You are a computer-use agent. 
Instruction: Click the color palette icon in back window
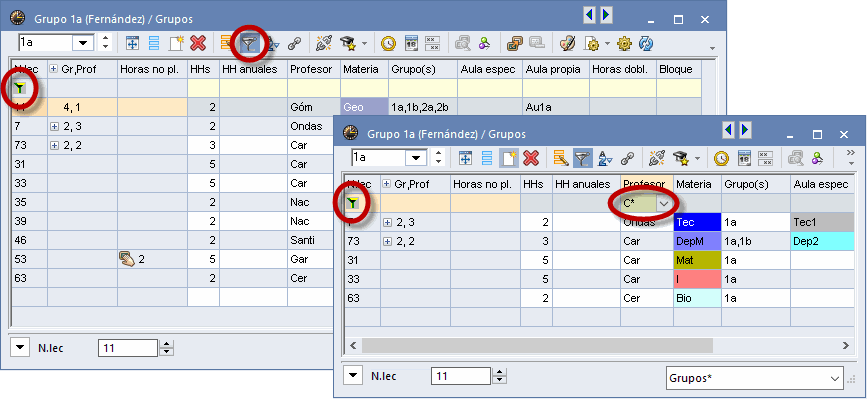pos(567,43)
